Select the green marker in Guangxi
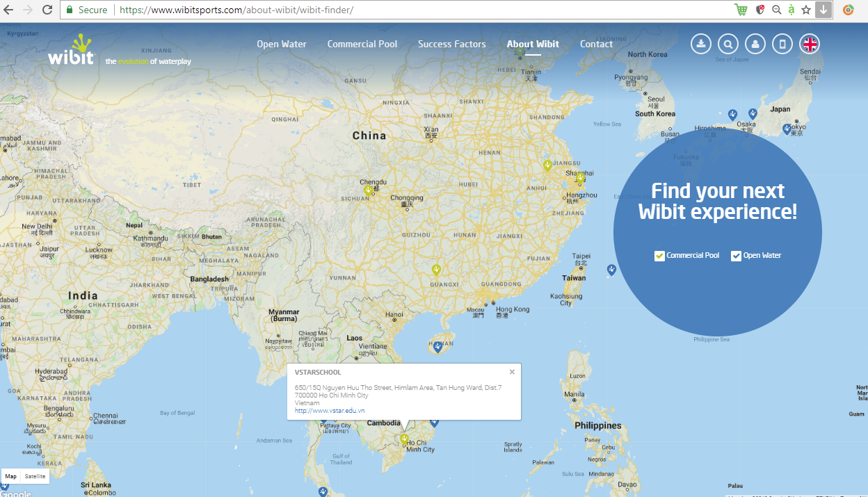Screen dimensions: 868x497 coord(436,270)
